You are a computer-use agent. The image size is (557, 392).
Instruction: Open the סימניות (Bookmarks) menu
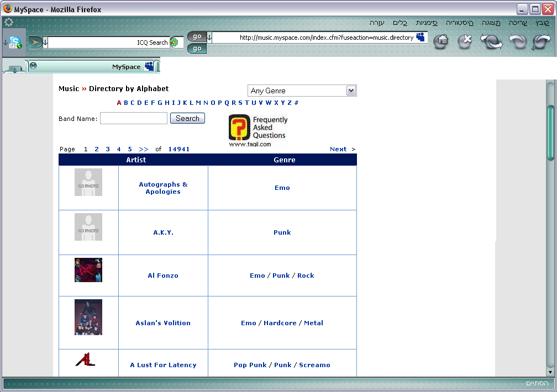(x=427, y=23)
